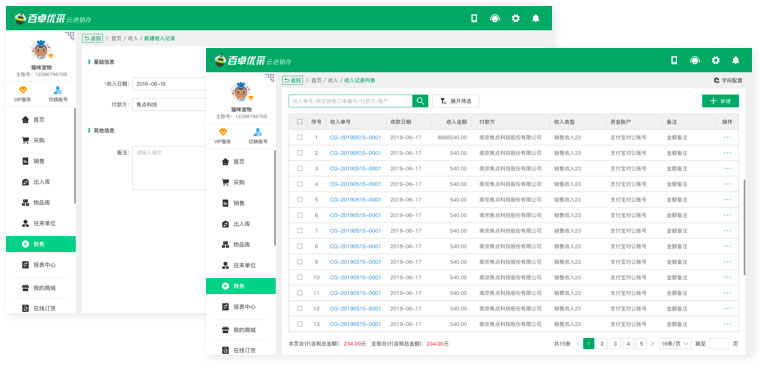Open the ··· actions menu for row 1
Image resolution: width=762 pixels, height=365 pixels.
tap(727, 138)
